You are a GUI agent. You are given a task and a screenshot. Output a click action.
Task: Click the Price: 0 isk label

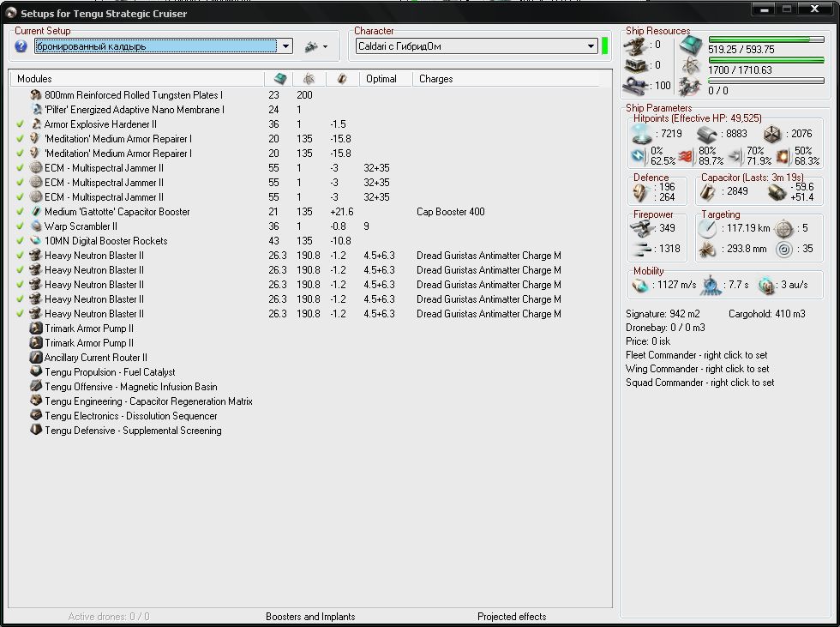pos(648,341)
